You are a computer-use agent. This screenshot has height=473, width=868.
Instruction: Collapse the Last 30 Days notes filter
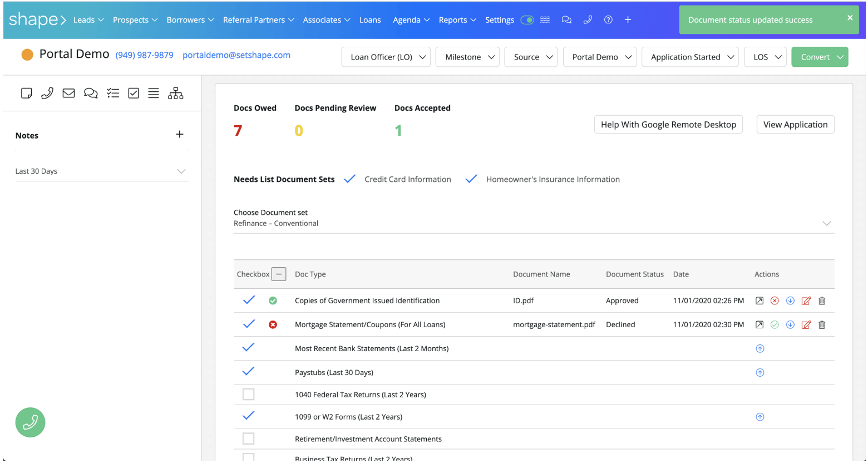click(181, 171)
